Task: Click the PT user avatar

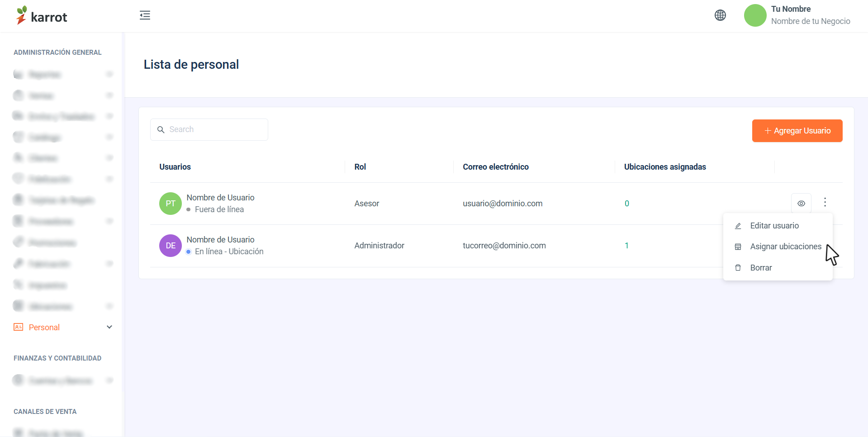Action: [171, 204]
